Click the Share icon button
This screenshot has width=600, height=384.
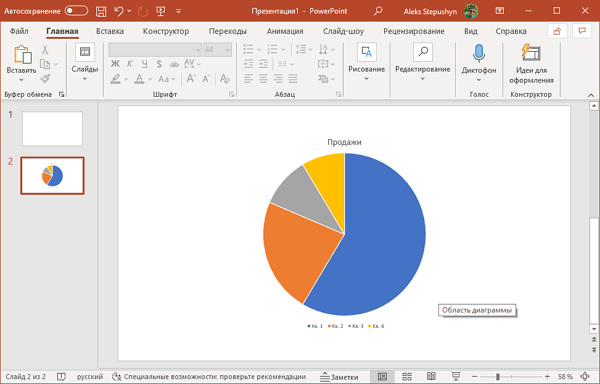click(557, 31)
